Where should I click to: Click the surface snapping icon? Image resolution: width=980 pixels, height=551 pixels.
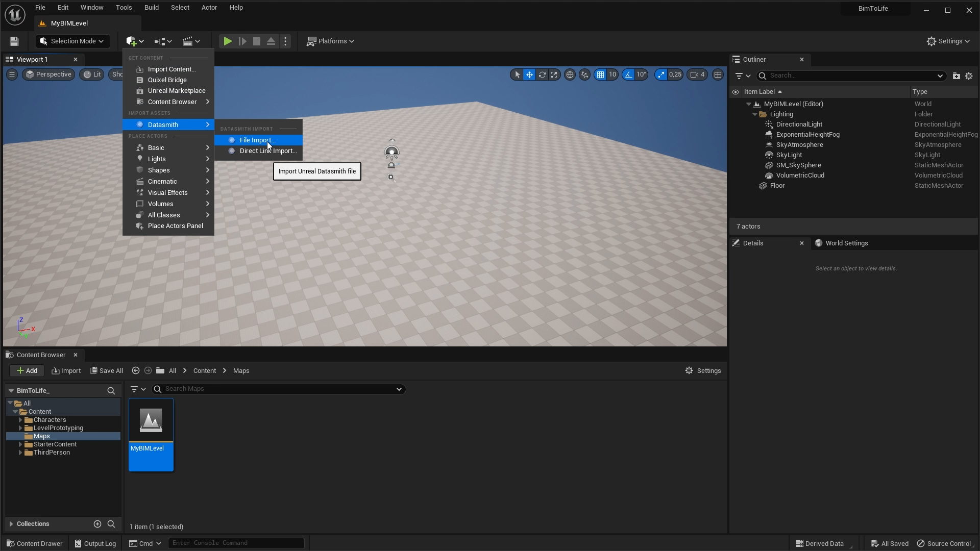click(x=584, y=74)
